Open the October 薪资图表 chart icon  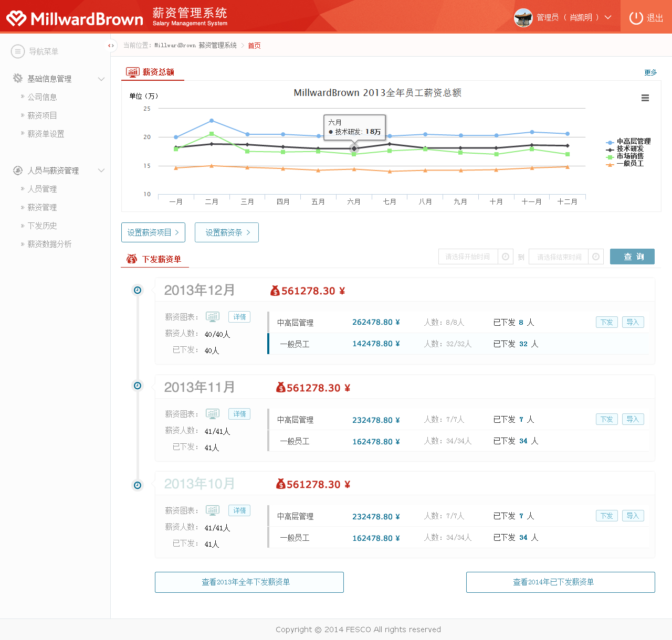213,510
